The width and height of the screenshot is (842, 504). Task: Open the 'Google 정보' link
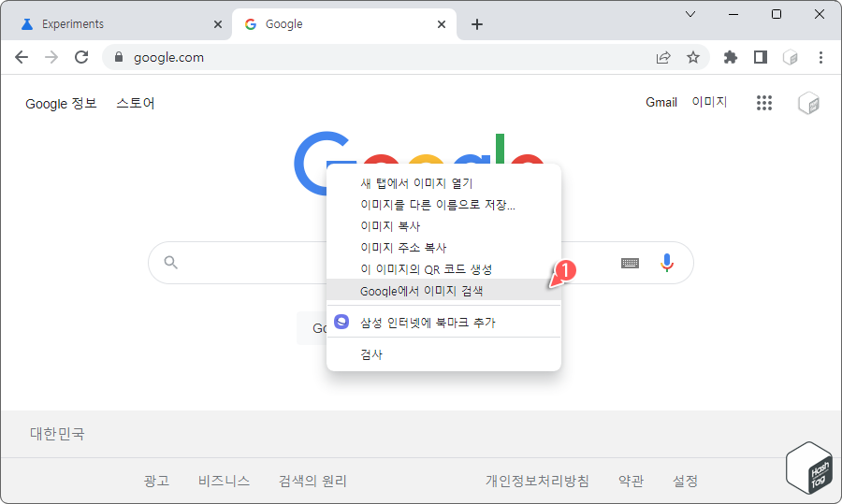pyautogui.click(x=61, y=103)
